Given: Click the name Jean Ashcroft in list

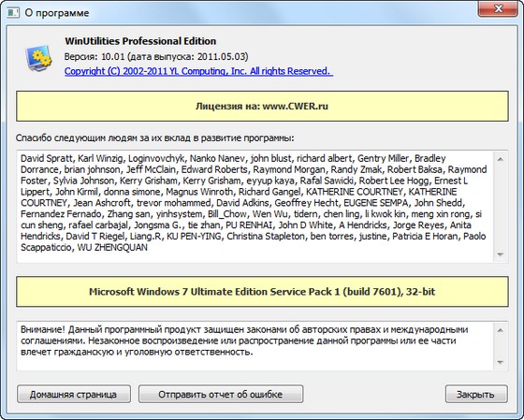Looking at the screenshot, I should tap(102, 203).
